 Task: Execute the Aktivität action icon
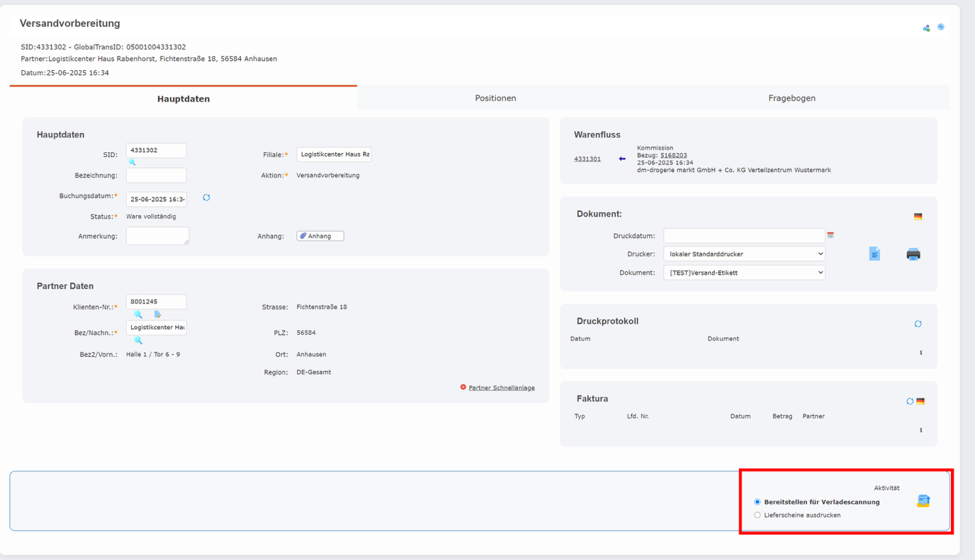(923, 501)
